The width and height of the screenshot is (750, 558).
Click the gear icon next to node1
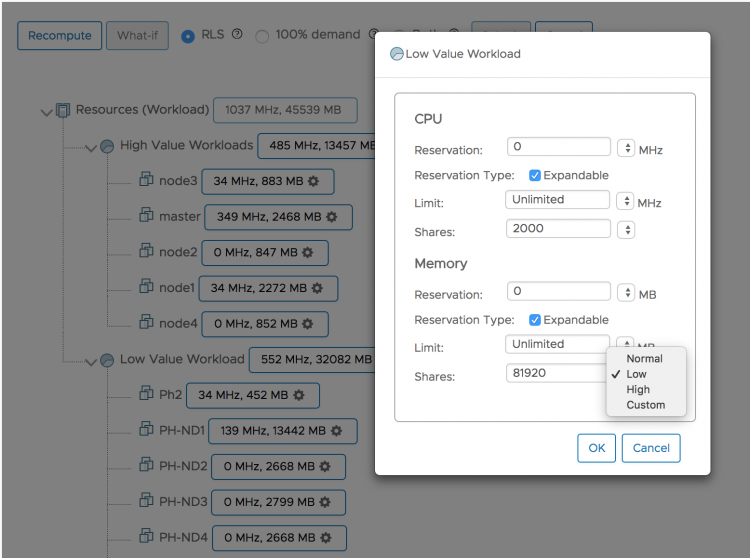[317, 288]
